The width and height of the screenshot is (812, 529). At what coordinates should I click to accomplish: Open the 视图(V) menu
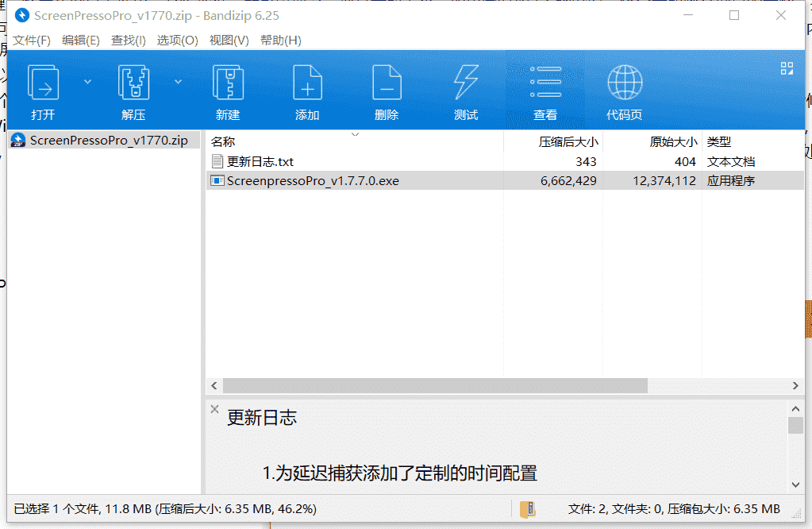(229, 41)
